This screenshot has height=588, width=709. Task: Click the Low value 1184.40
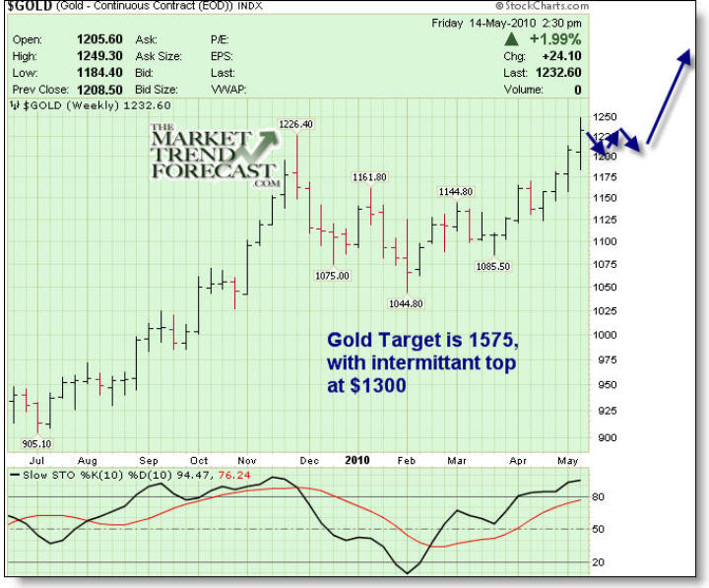point(99,73)
